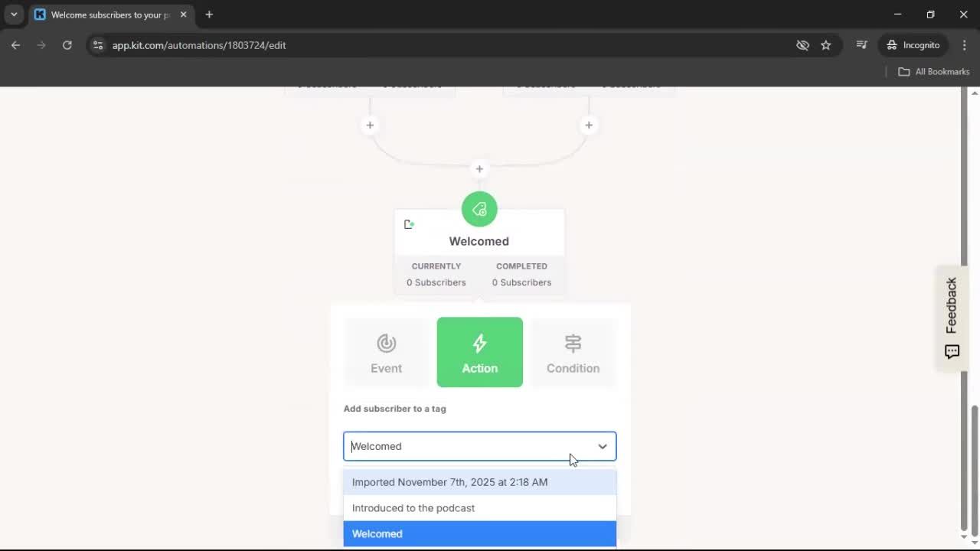The width and height of the screenshot is (980, 551).
Task: Click the Welcomed node's megaphone icon
Action: tap(479, 209)
